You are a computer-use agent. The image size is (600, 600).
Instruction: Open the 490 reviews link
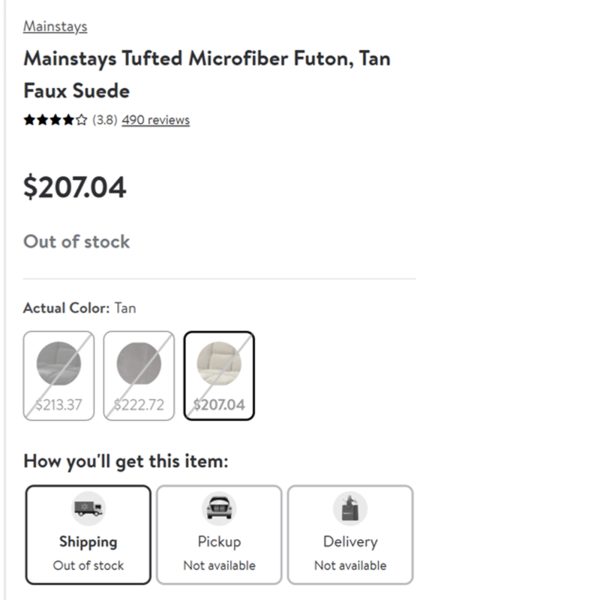(x=156, y=120)
